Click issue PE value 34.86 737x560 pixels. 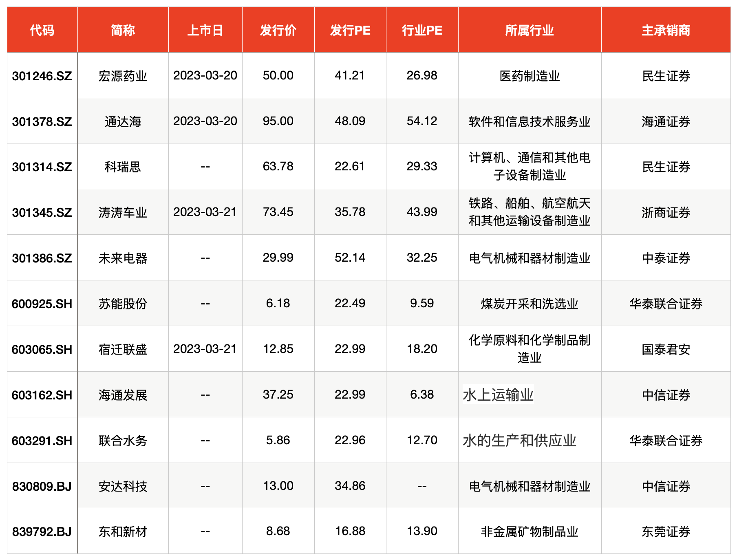(x=350, y=486)
